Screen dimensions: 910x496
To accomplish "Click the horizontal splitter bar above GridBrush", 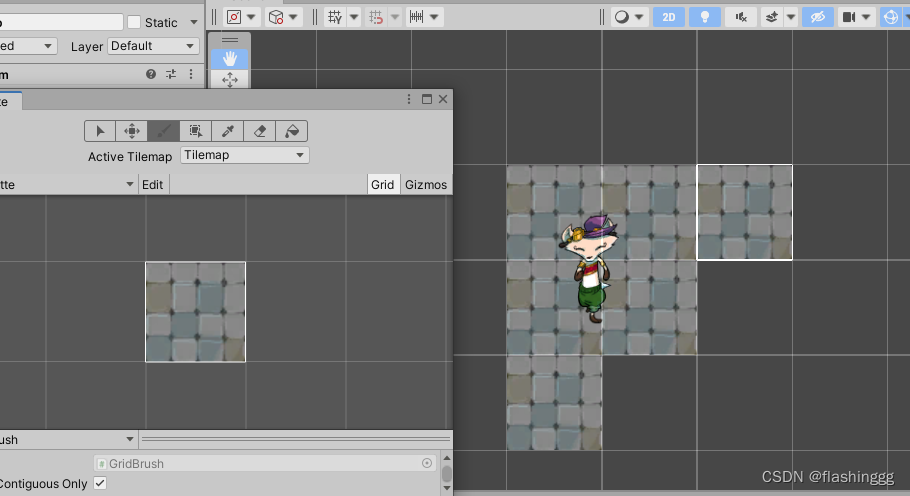I will click(x=296, y=439).
